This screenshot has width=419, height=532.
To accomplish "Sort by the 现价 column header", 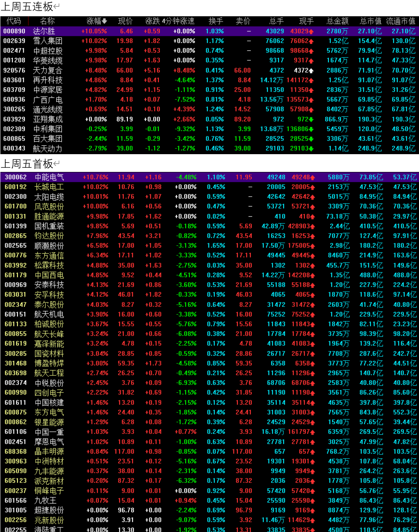I will tap(125, 21).
